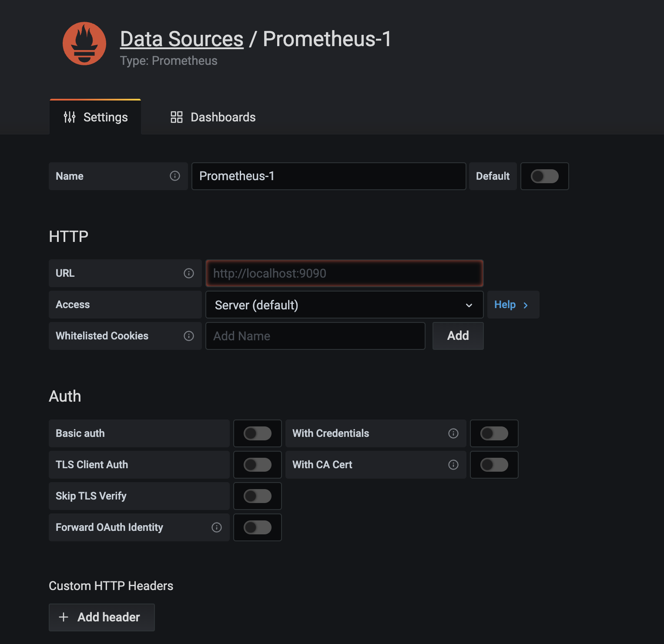
Task: Click the Prometheus flame logo icon
Action: tap(84, 44)
